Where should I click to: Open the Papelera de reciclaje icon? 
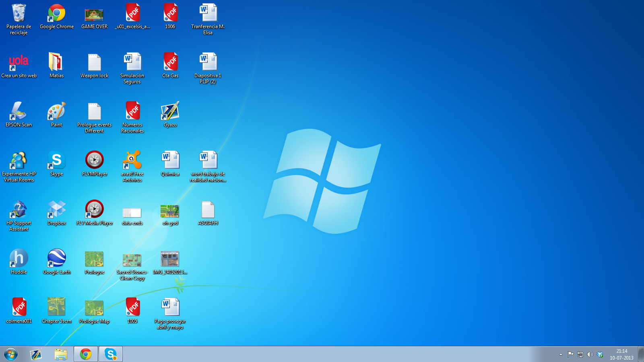(x=19, y=19)
